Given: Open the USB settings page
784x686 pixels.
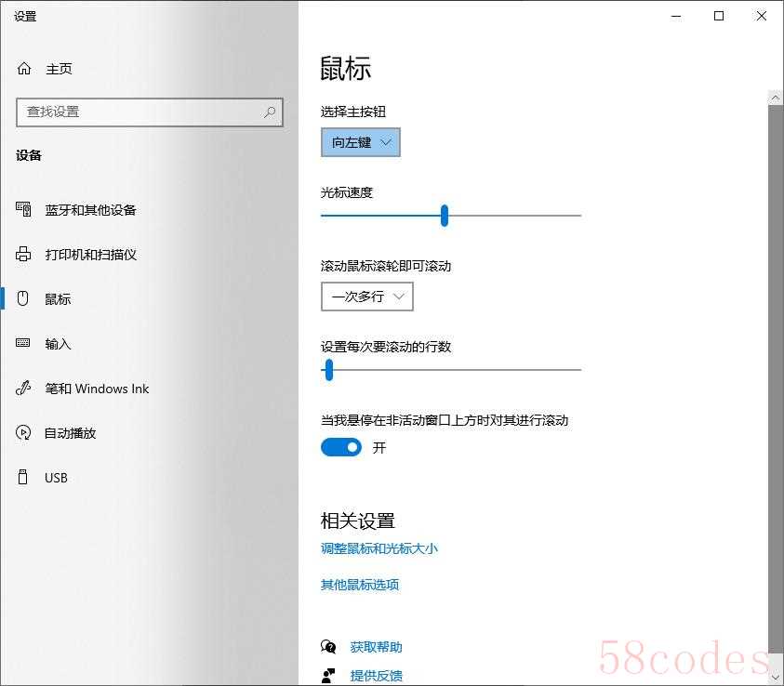Looking at the screenshot, I should (x=56, y=478).
